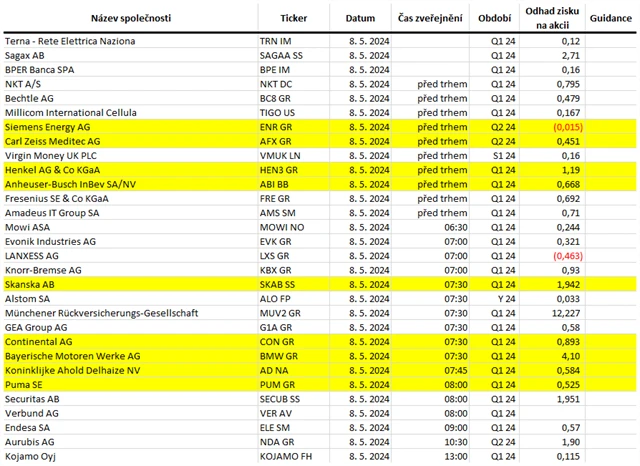Click the Guidance column header

(x=609, y=18)
